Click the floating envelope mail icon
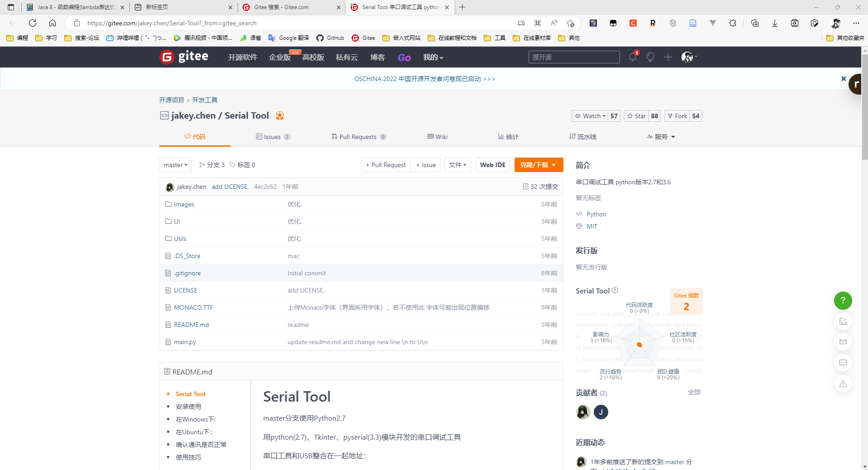The width and height of the screenshot is (868, 470). tap(843, 342)
